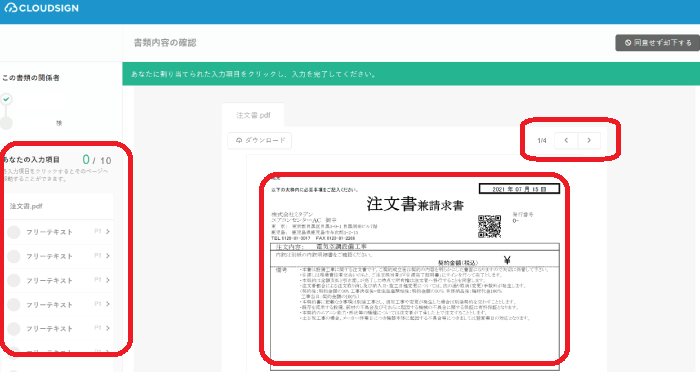Viewport: 700px width, 372px height.
Task: Go to the next page with right chevron
Action: [589, 141]
